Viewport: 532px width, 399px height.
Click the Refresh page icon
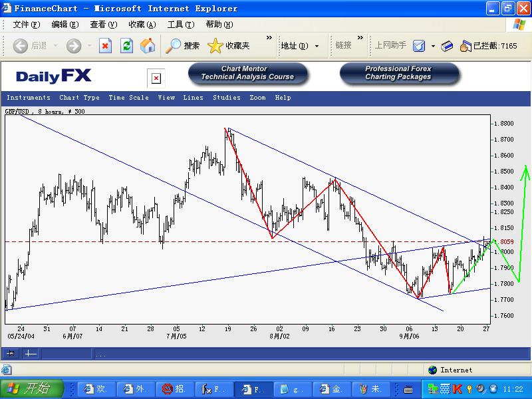pos(126,46)
